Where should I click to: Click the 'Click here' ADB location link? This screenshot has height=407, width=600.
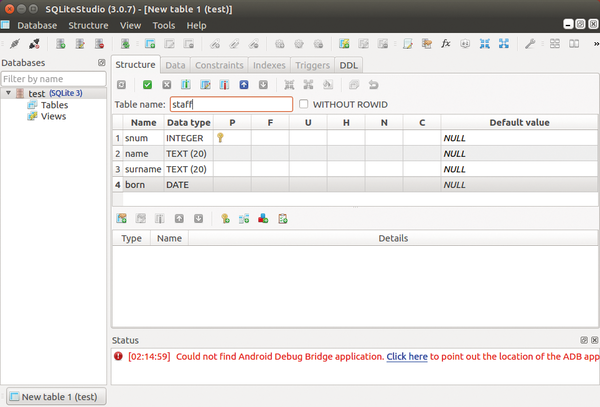coord(407,357)
